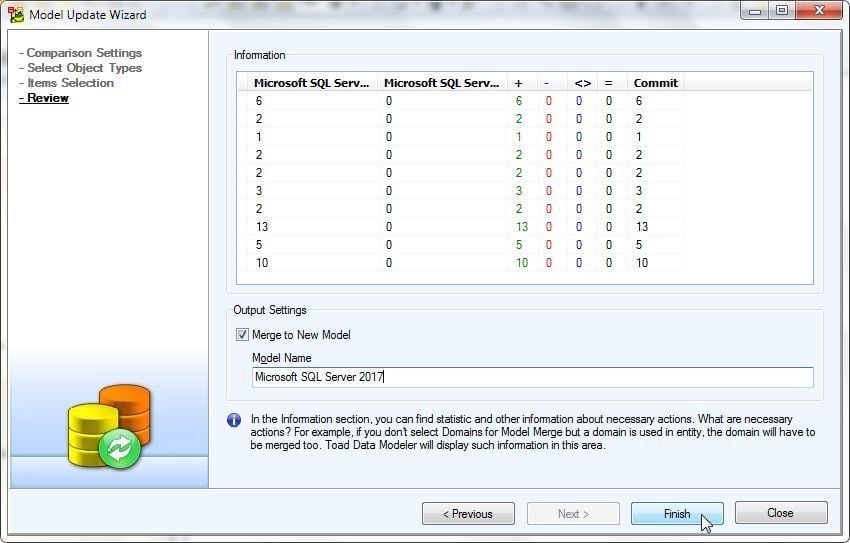
Task: Maximize the Model Update Wizard window
Action: (x=782, y=10)
